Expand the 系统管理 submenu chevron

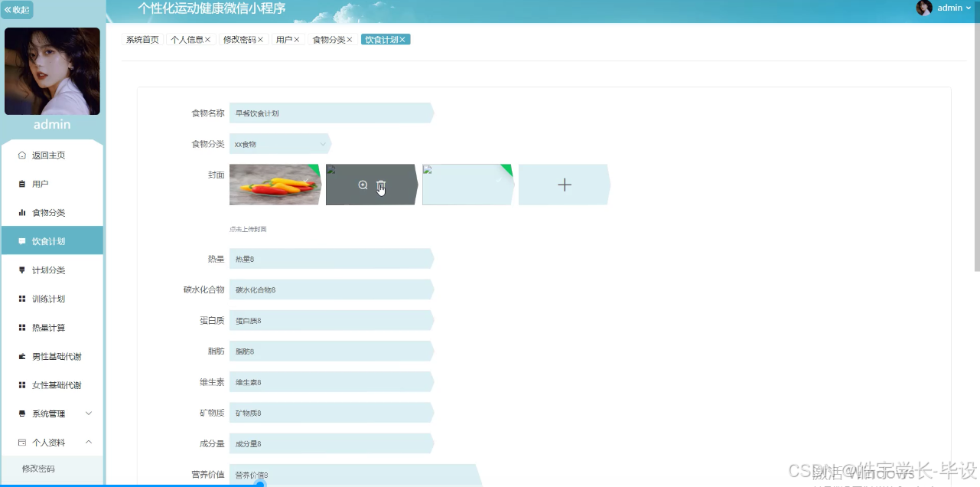[x=89, y=413]
